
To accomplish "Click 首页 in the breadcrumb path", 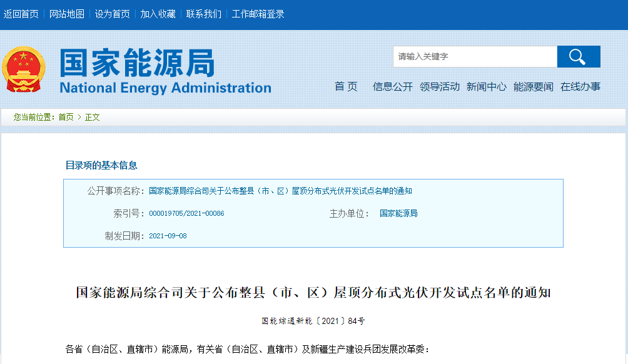I will 66,118.
